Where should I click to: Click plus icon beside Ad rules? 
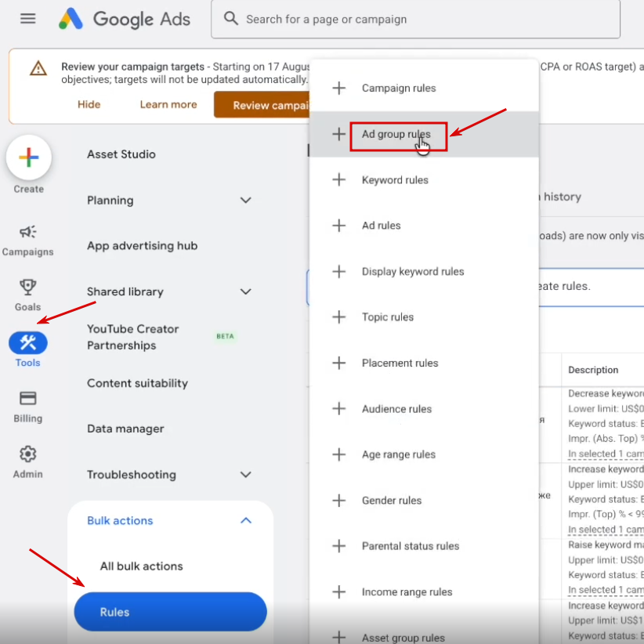pos(338,225)
